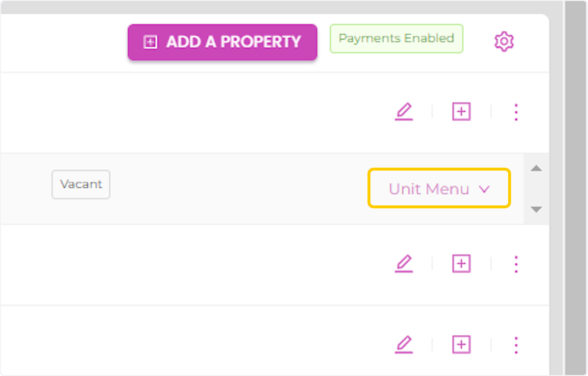Edit the first property details
588x376 pixels.
[404, 112]
